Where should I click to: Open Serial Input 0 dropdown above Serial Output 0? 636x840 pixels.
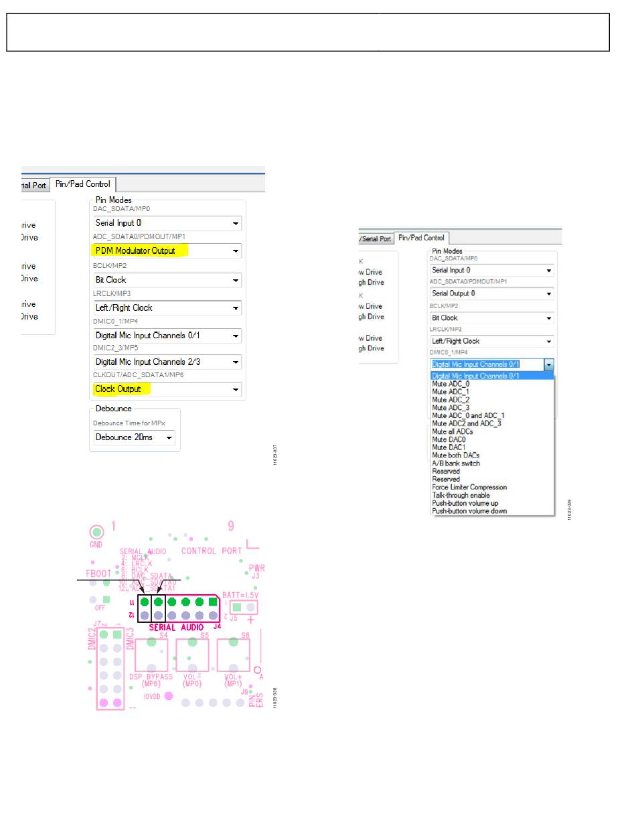point(492,270)
